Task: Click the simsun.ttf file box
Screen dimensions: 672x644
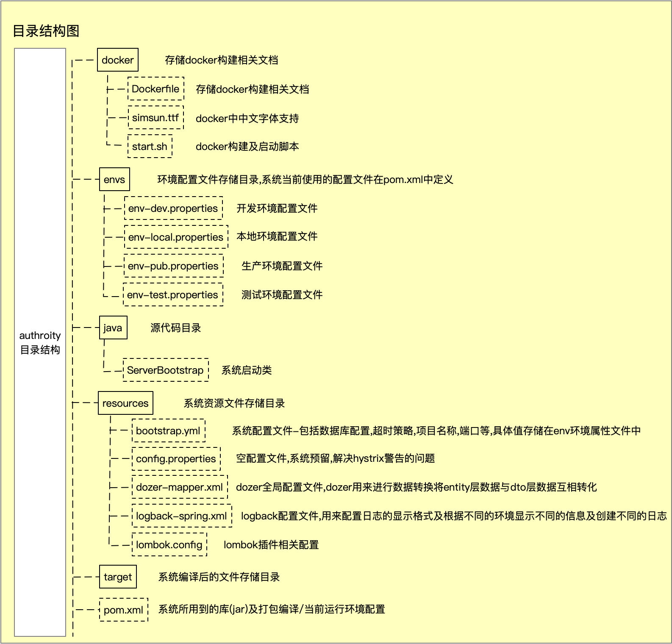Action: (x=156, y=117)
